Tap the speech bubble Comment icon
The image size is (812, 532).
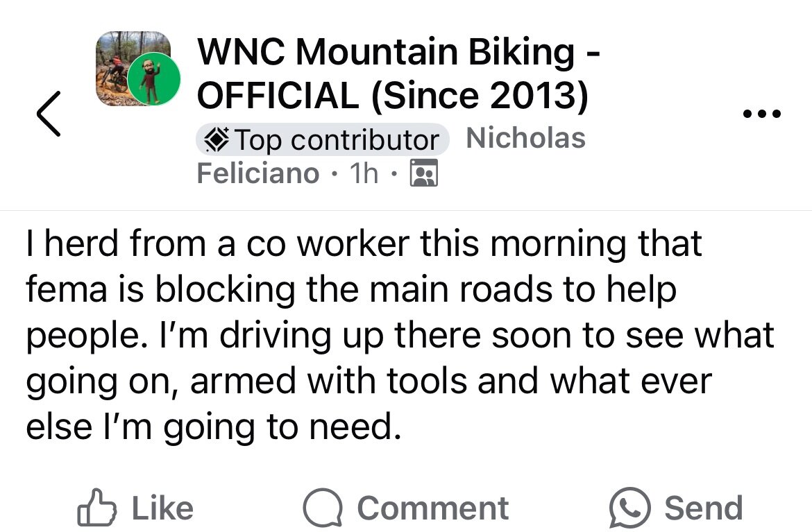pos(323,509)
